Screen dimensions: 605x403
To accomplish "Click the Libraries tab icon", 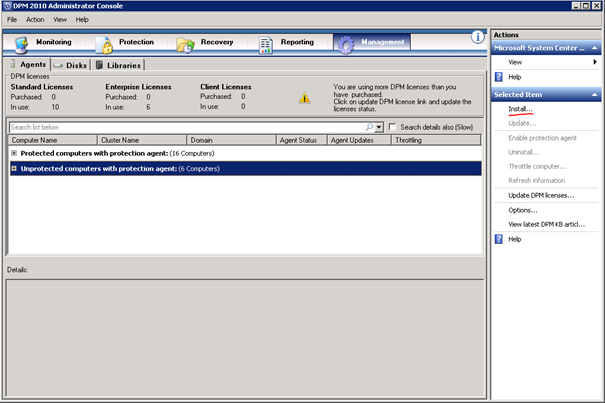I will pos(99,65).
